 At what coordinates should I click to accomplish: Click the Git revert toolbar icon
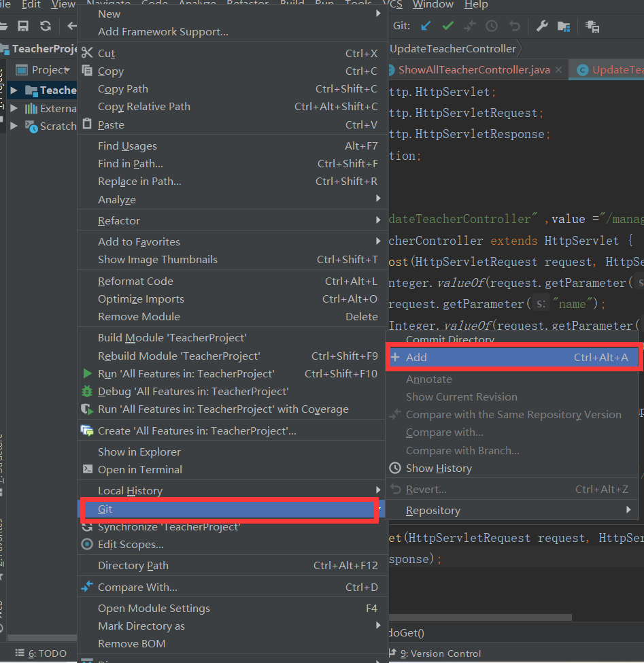coord(514,27)
